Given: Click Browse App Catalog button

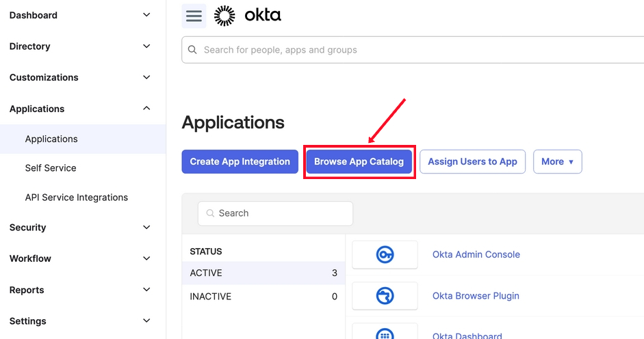Looking at the screenshot, I should tap(359, 162).
